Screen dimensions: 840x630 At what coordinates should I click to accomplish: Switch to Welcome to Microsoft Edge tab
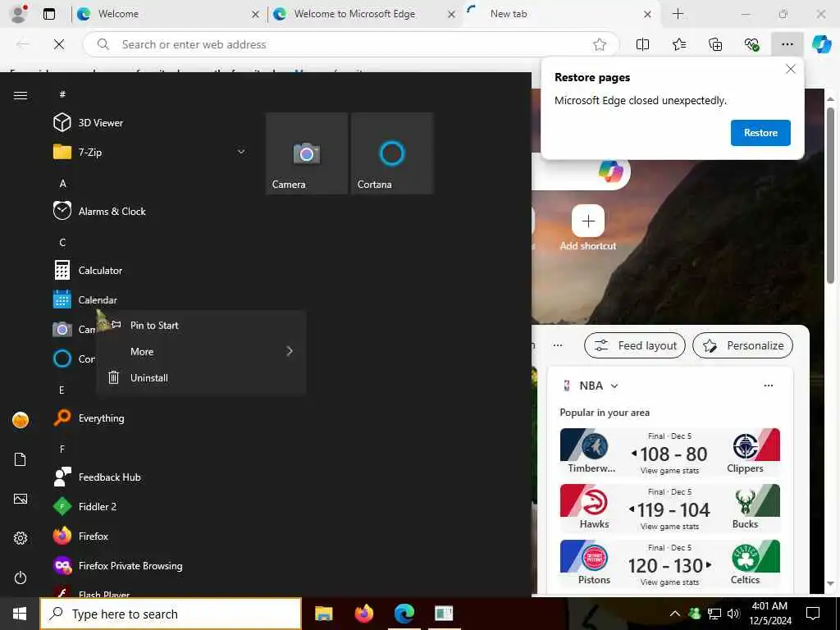pyautogui.click(x=364, y=14)
